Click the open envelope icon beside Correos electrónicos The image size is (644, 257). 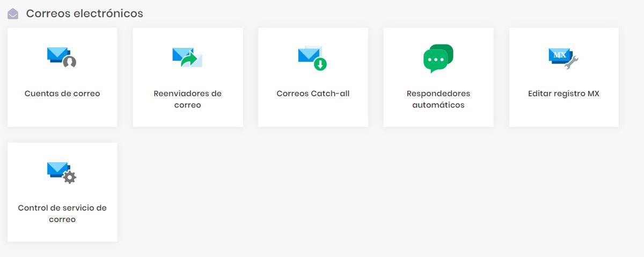[x=13, y=14]
